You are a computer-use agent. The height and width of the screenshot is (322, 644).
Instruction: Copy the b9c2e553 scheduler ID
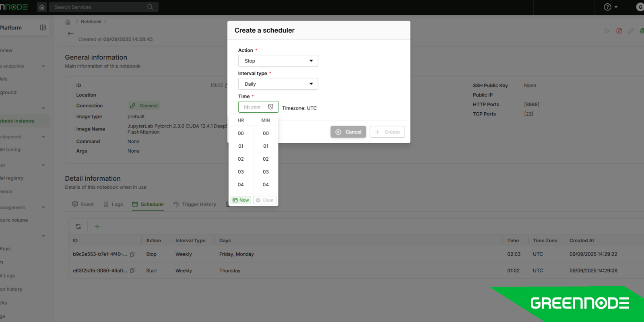click(x=132, y=254)
